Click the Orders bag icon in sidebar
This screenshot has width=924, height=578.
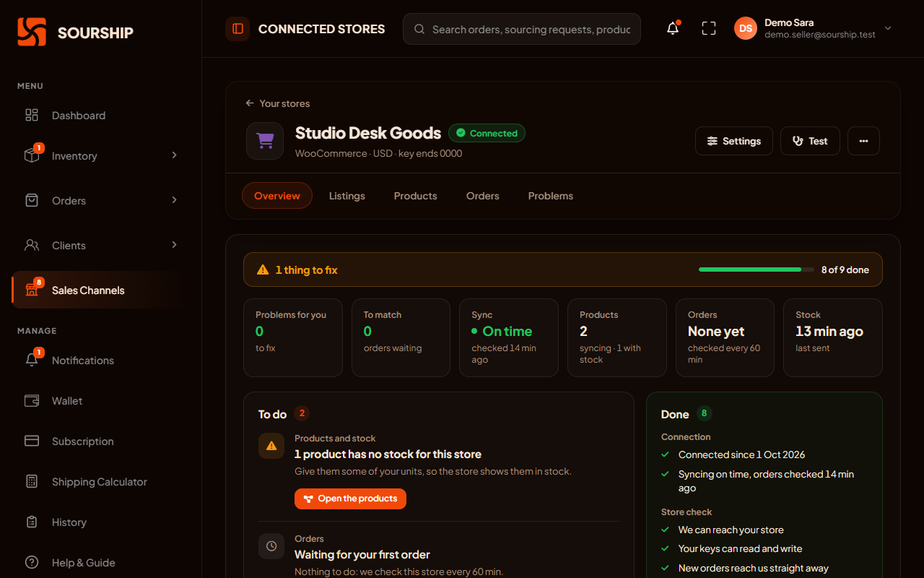coord(32,200)
